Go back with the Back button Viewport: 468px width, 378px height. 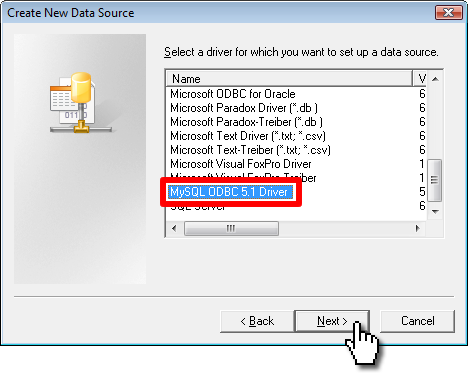(257, 321)
